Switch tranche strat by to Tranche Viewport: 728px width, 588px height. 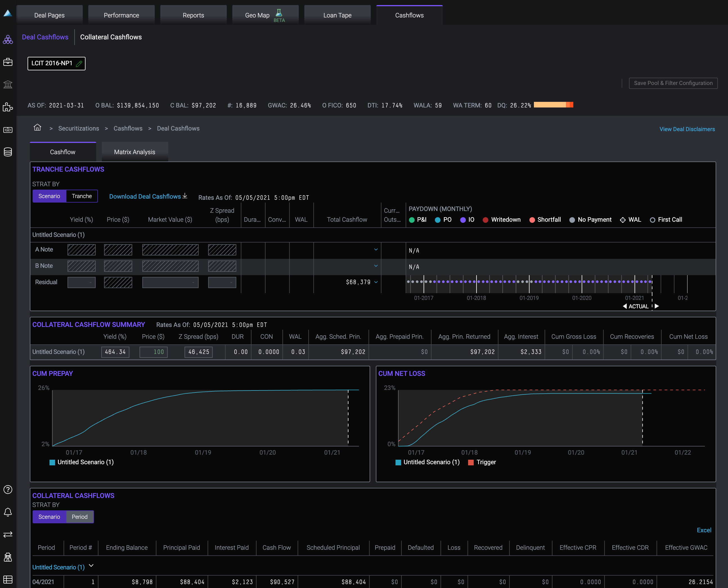82,196
